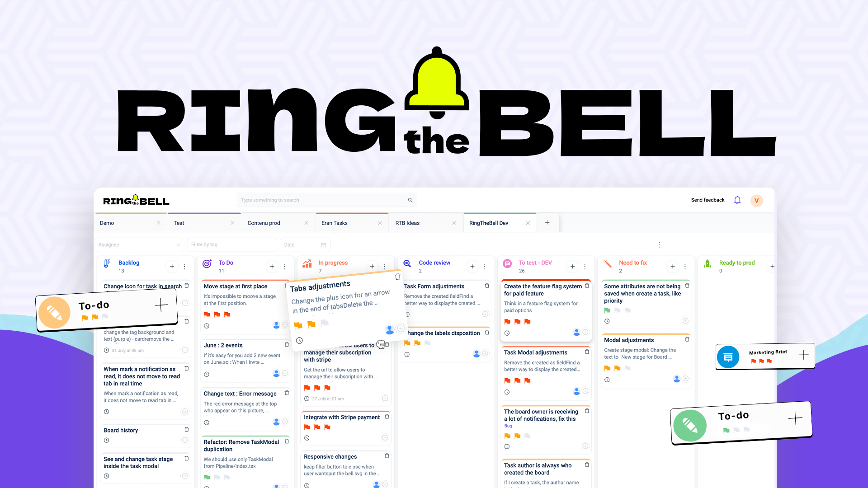Click the three-dot overflow menu on Backlog column
The width and height of the screenshot is (868, 488).
[x=185, y=266]
